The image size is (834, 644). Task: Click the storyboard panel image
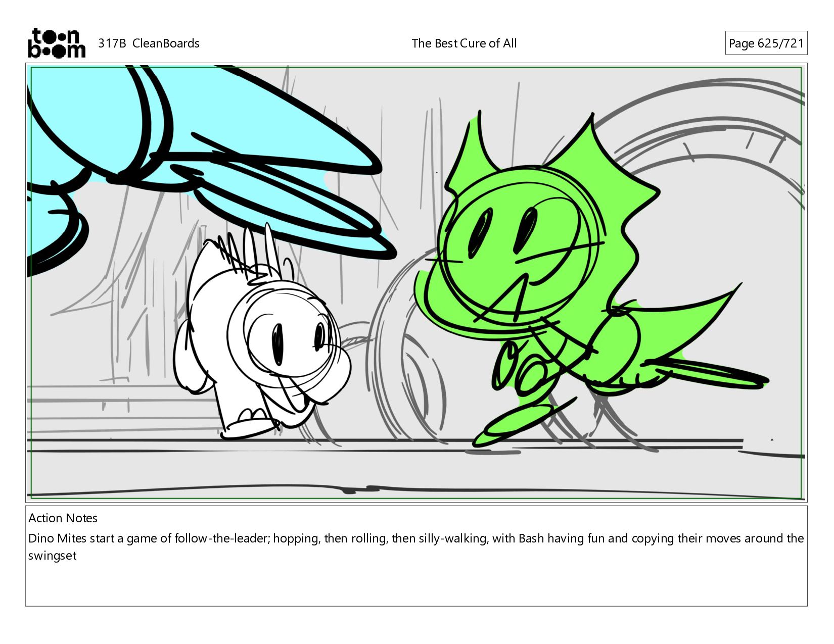[416, 282]
